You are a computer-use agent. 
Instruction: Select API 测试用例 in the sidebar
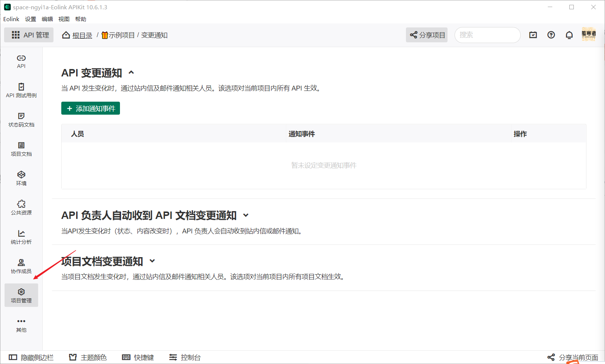[21, 90]
